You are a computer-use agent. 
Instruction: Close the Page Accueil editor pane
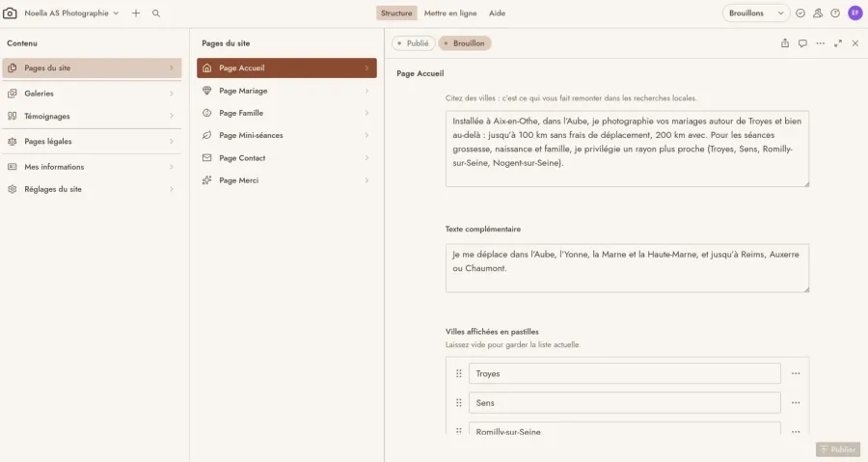(x=855, y=43)
